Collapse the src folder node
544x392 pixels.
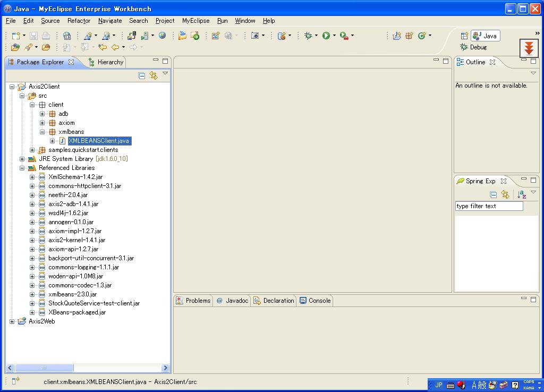pos(22,96)
